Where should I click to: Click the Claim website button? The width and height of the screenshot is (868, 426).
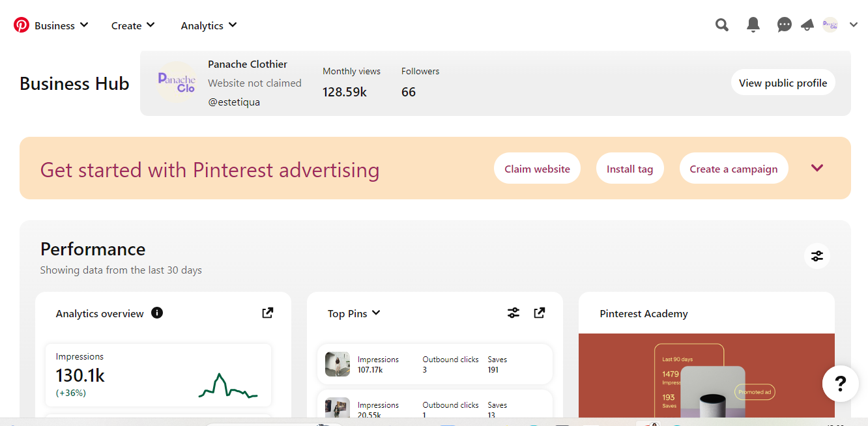537,169
